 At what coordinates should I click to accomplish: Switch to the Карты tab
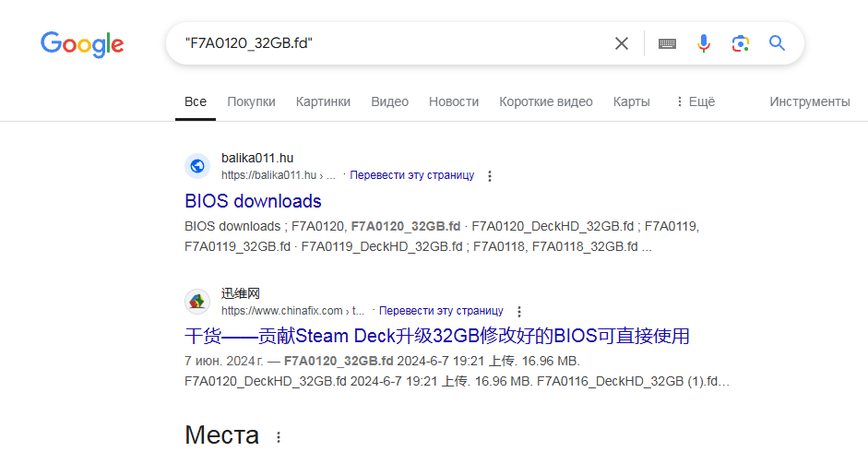(x=631, y=101)
